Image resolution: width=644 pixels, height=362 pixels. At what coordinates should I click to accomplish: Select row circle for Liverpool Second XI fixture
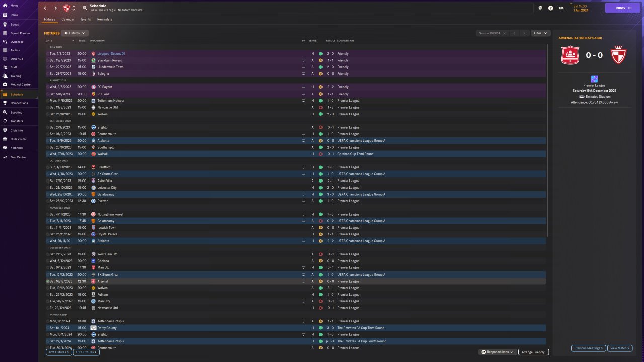tap(48, 53)
